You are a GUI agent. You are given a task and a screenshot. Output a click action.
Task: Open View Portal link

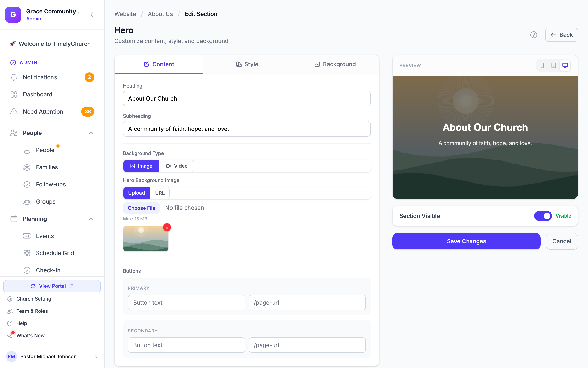(52, 286)
